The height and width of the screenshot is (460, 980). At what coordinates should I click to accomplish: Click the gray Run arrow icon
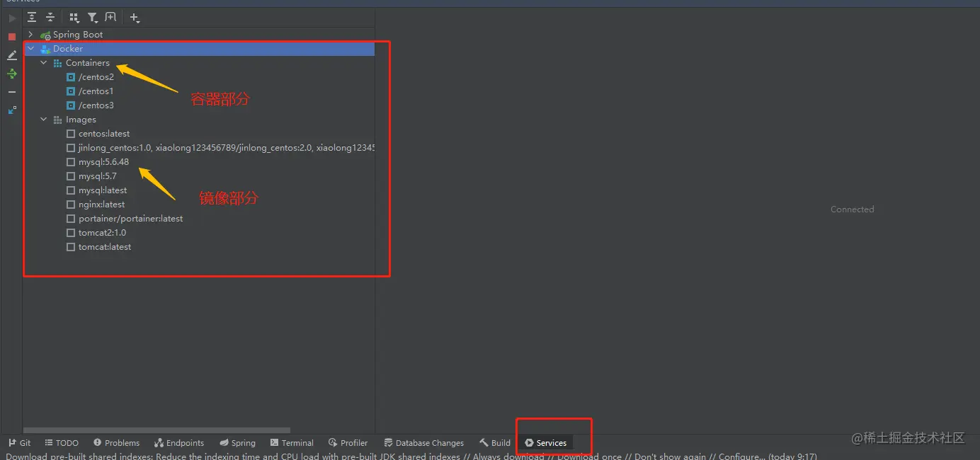pyautogui.click(x=12, y=18)
